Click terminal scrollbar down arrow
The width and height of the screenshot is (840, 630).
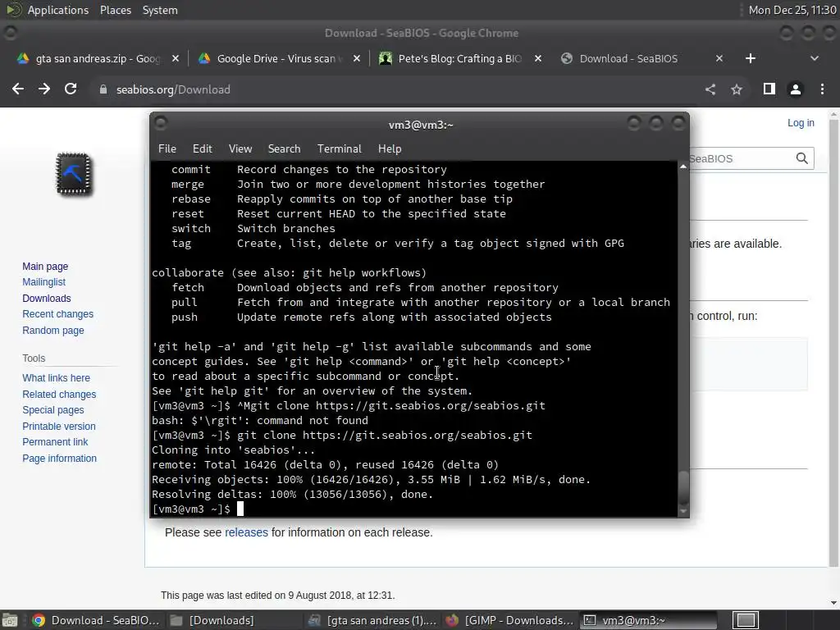coord(683,512)
